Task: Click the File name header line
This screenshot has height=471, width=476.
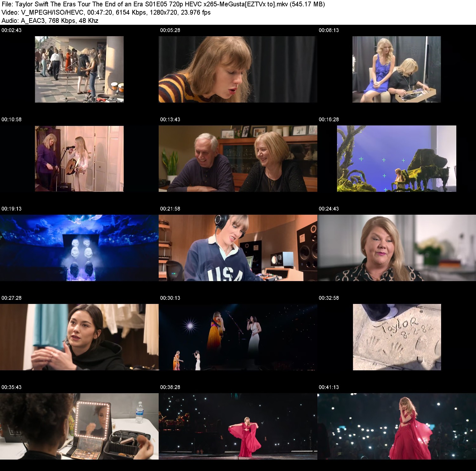Action: point(163,4)
